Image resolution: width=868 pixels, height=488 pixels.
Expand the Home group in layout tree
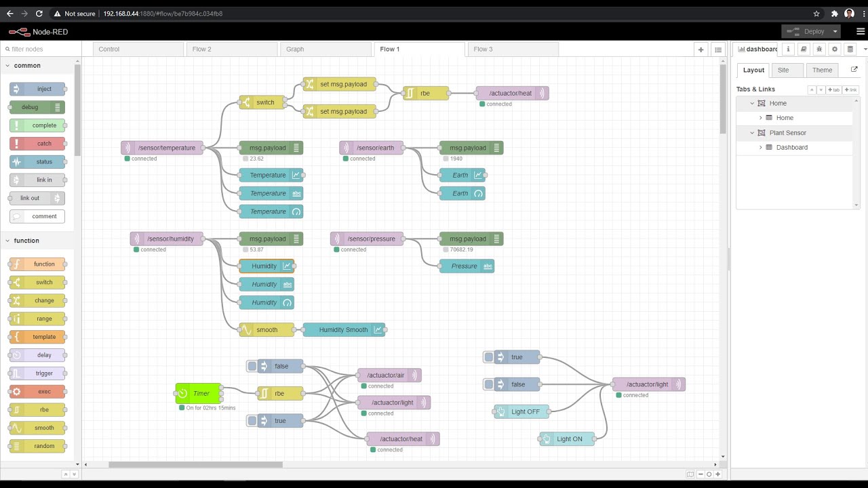761,118
